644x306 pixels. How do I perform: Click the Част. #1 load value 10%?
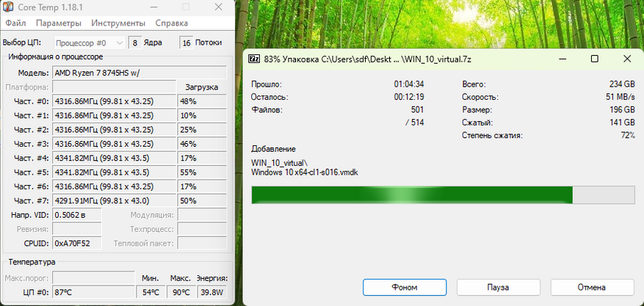pyautogui.click(x=202, y=116)
